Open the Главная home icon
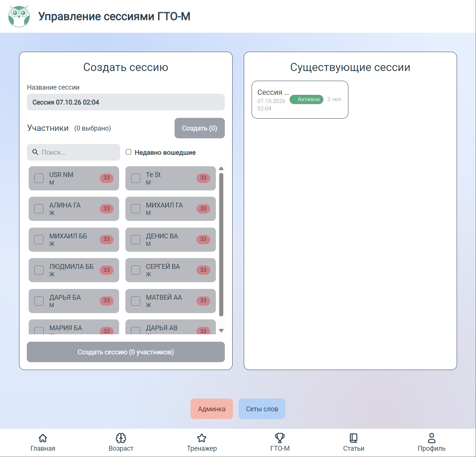The image size is (476, 457). tap(43, 438)
